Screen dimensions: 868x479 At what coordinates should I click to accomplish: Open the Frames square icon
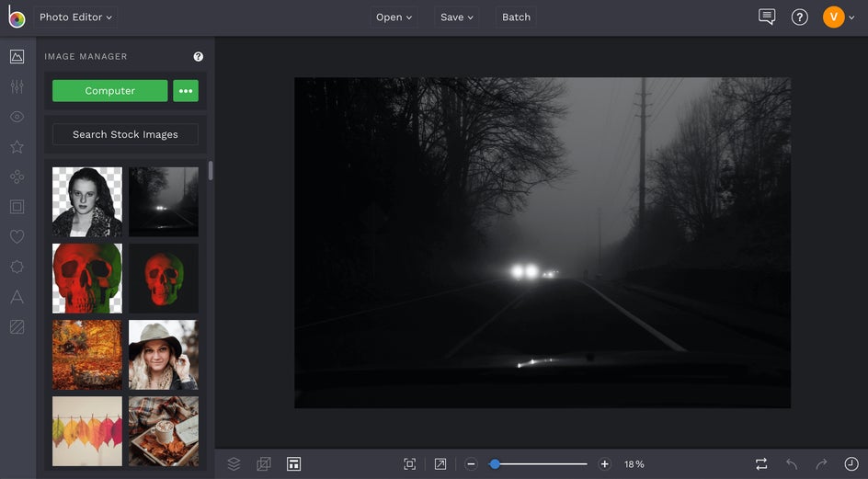click(x=17, y=207)
